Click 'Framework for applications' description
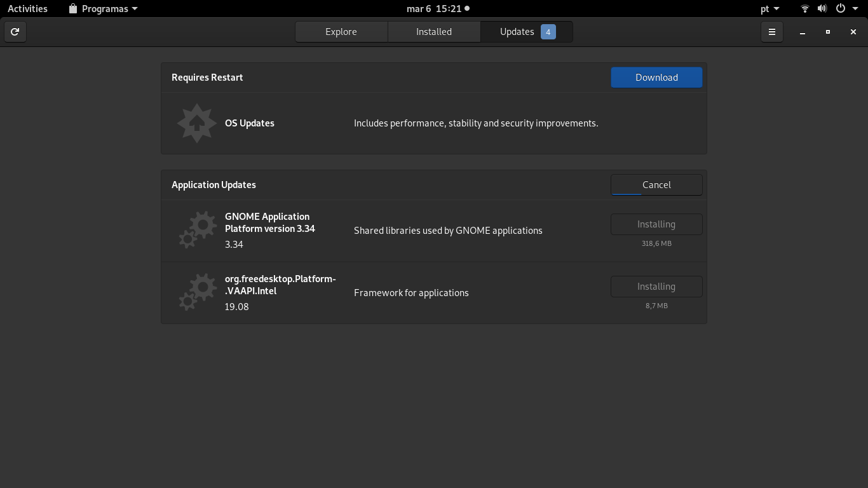The height and width of the screenshot is (488, 868). pyautogui.click(x=411, y=293)
